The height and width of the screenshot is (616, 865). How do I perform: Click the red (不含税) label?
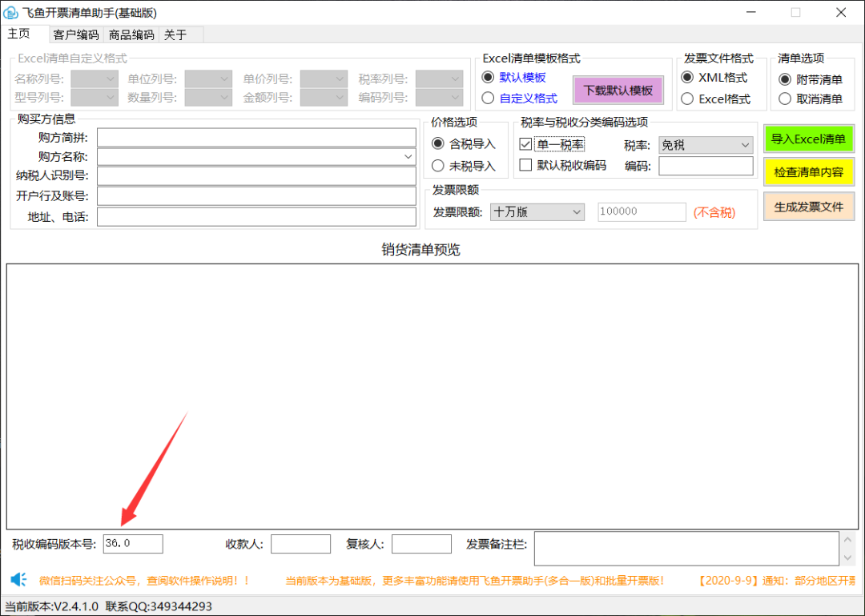point(714,212)
